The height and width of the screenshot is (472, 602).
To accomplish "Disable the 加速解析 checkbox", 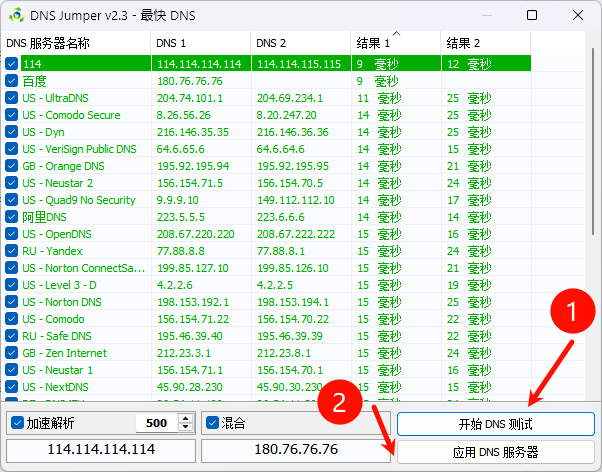I will click(x=17, y=423).
